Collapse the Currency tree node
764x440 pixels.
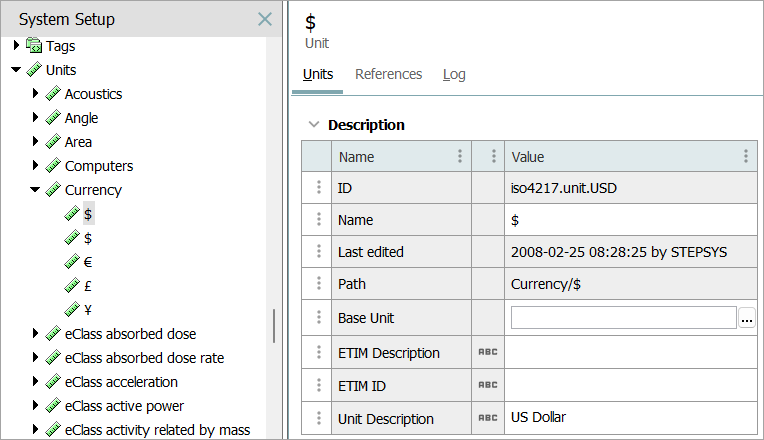35,190
